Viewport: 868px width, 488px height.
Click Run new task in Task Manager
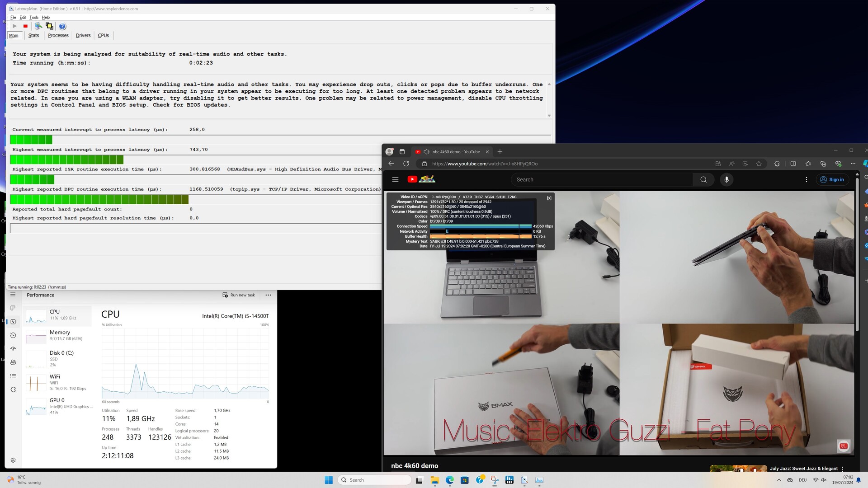coord(239,295)
